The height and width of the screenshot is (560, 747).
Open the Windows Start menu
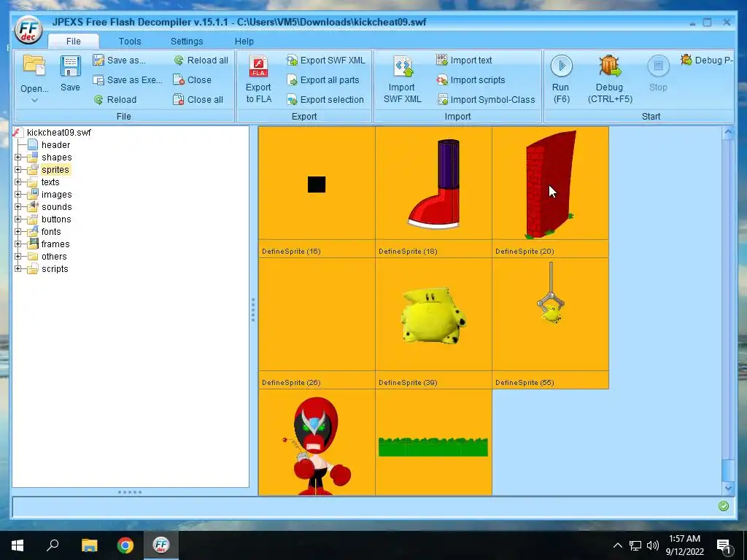(18, 545)
